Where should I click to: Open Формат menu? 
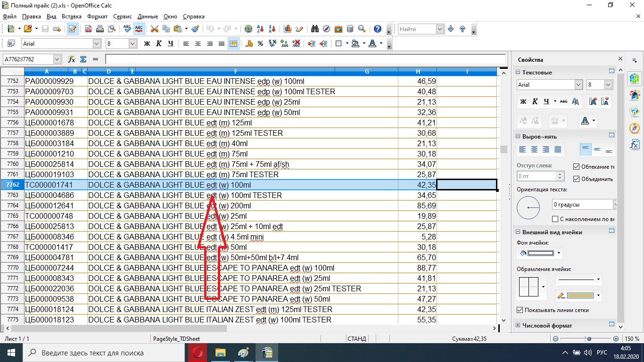[97, 16]
